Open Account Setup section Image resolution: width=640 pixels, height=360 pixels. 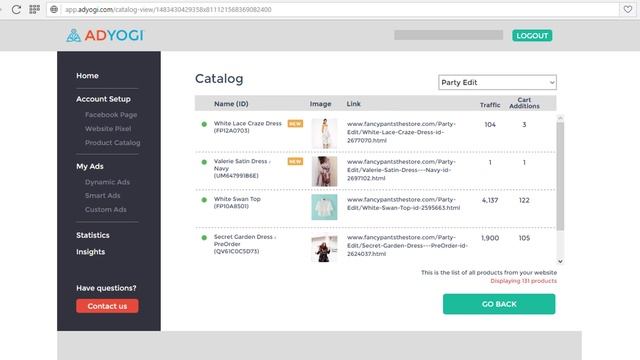(x=103, y=99)
